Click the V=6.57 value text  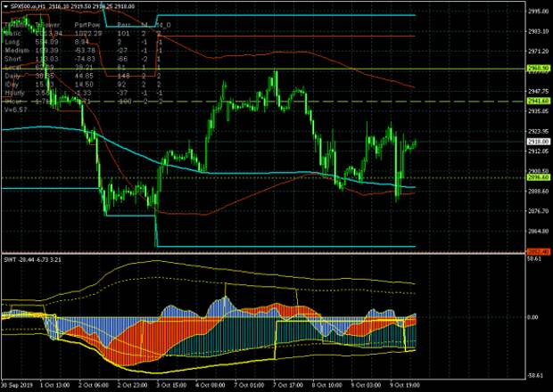15,110
